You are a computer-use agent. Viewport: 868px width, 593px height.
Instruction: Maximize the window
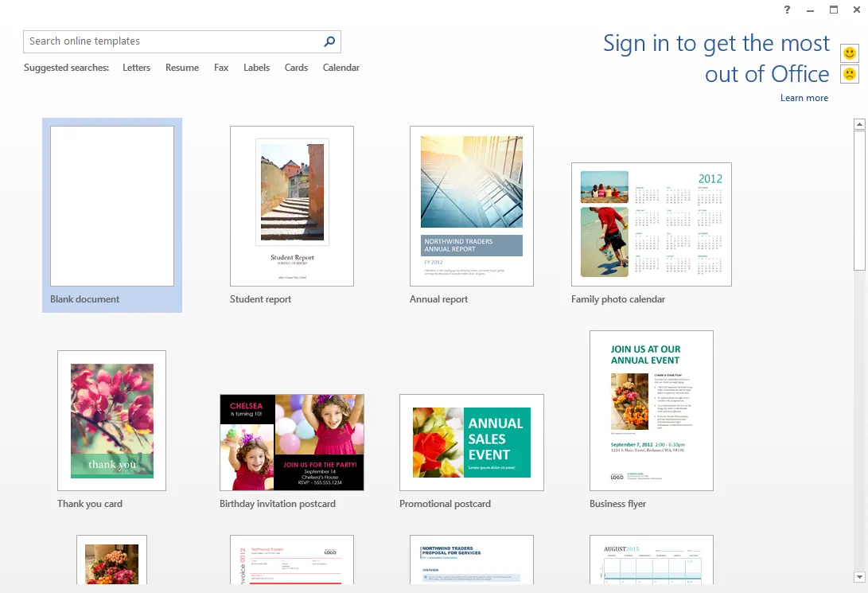(834, 10)
